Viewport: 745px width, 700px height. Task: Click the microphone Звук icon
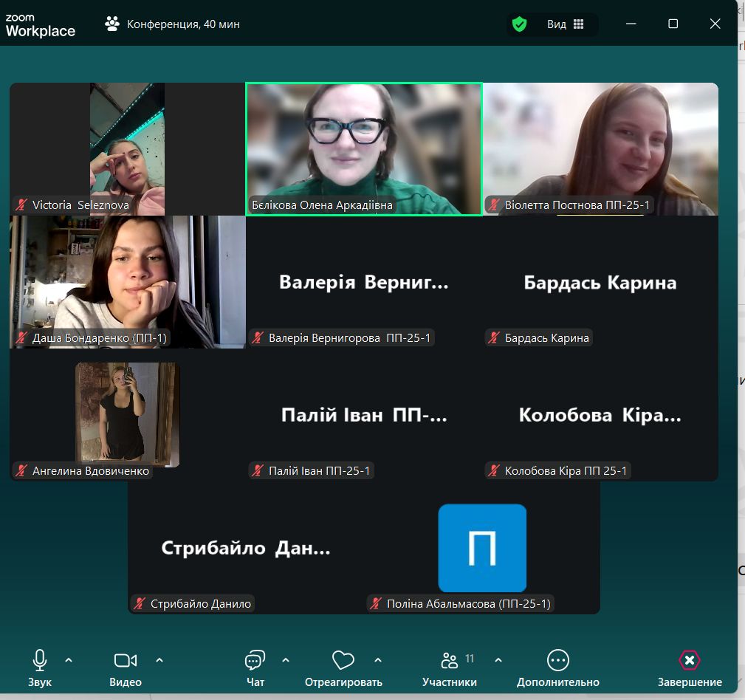[x=40, y=659]
